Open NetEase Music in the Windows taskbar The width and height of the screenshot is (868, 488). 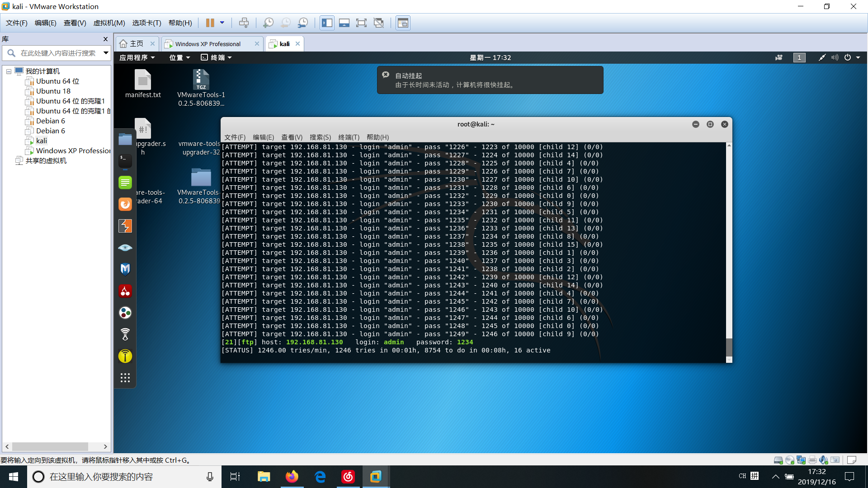348,477
